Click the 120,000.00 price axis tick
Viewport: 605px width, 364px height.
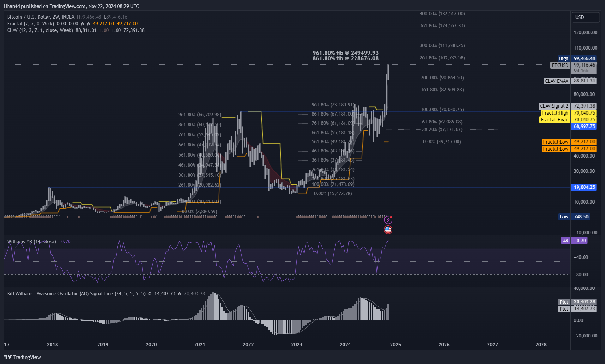tap(585, 33)
